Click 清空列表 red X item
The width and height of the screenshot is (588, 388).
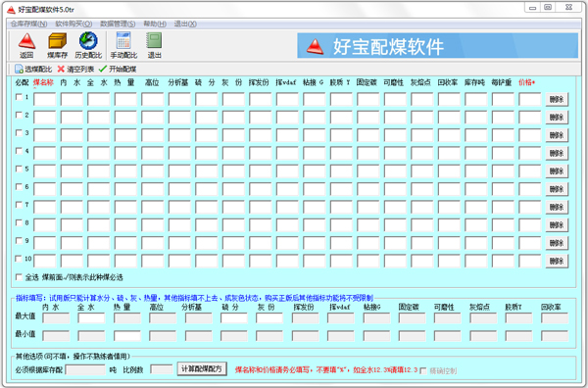[75, 69]
